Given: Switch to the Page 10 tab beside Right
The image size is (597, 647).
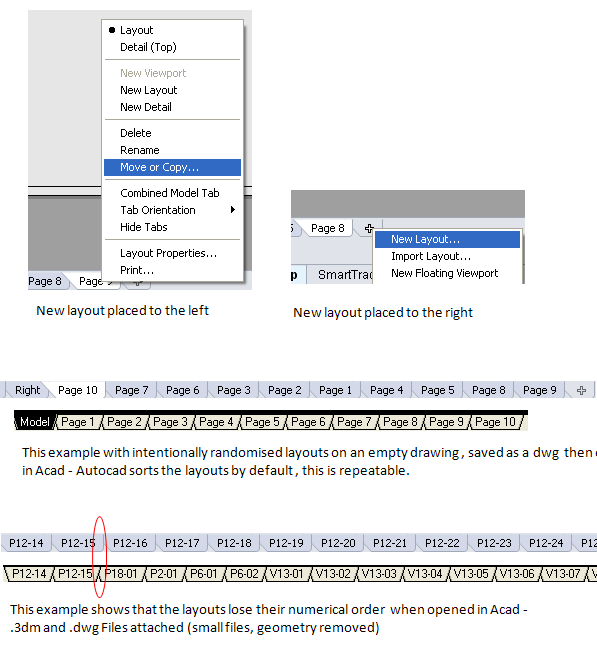Looking at the screenshot, I should (x=78, y=390).
